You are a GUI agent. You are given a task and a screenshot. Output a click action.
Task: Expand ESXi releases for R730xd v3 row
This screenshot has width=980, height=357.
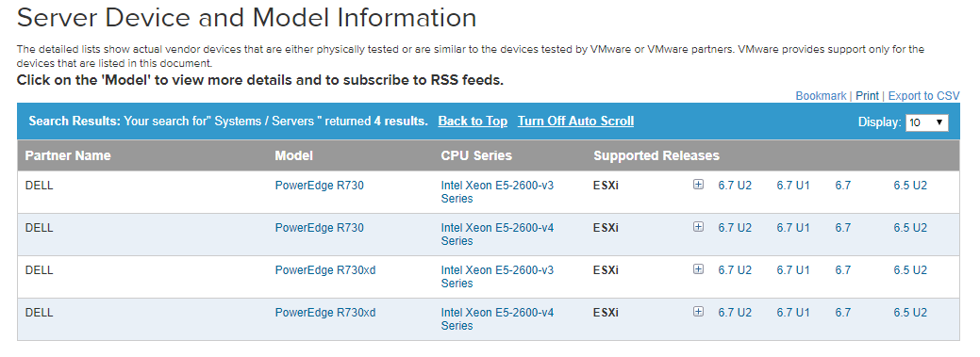698,269
